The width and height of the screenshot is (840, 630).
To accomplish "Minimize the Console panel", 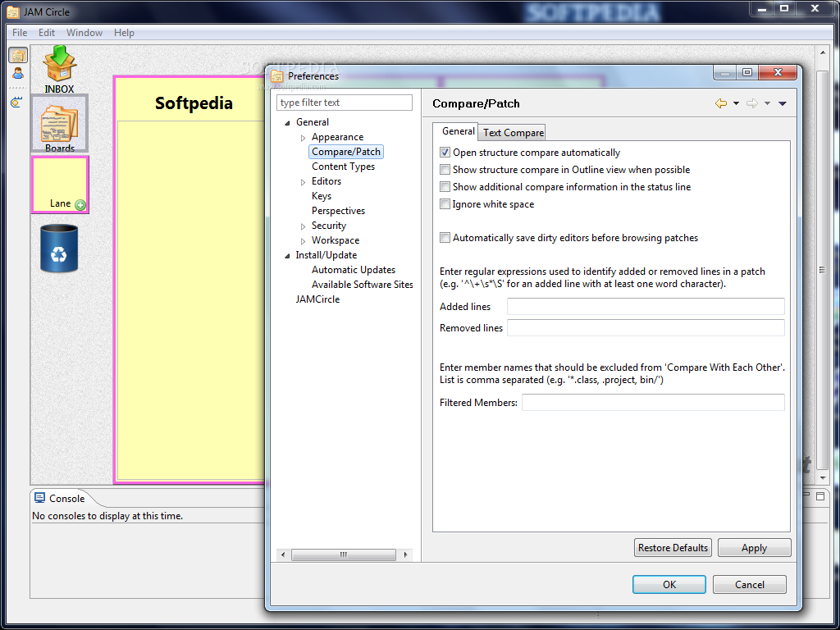I will click(x=806, y=495).
